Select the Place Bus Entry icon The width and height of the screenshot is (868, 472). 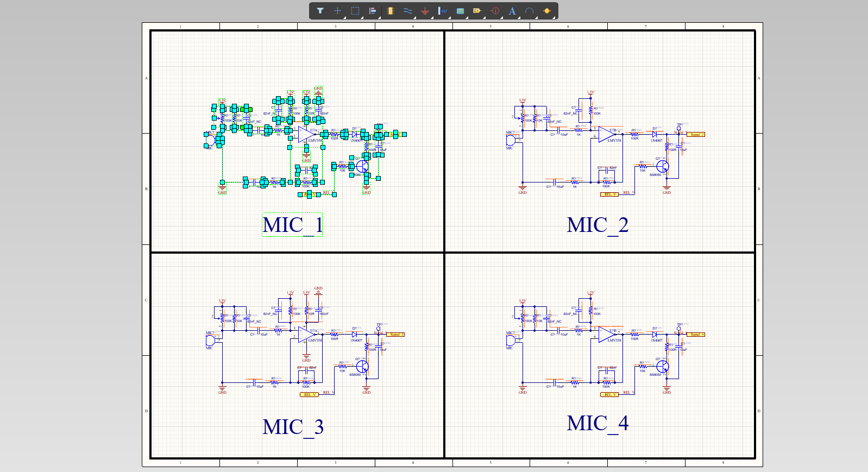tap(443, 11)
